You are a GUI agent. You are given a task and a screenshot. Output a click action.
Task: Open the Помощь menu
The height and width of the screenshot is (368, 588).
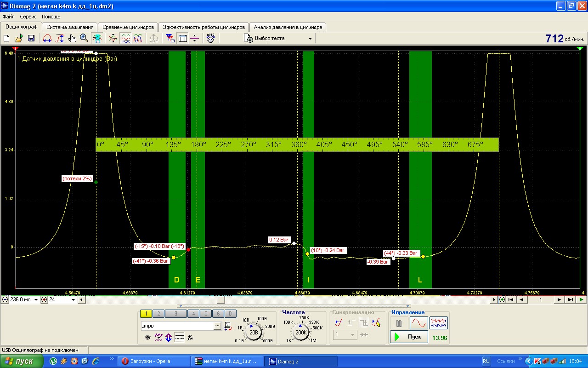(51, 17)
